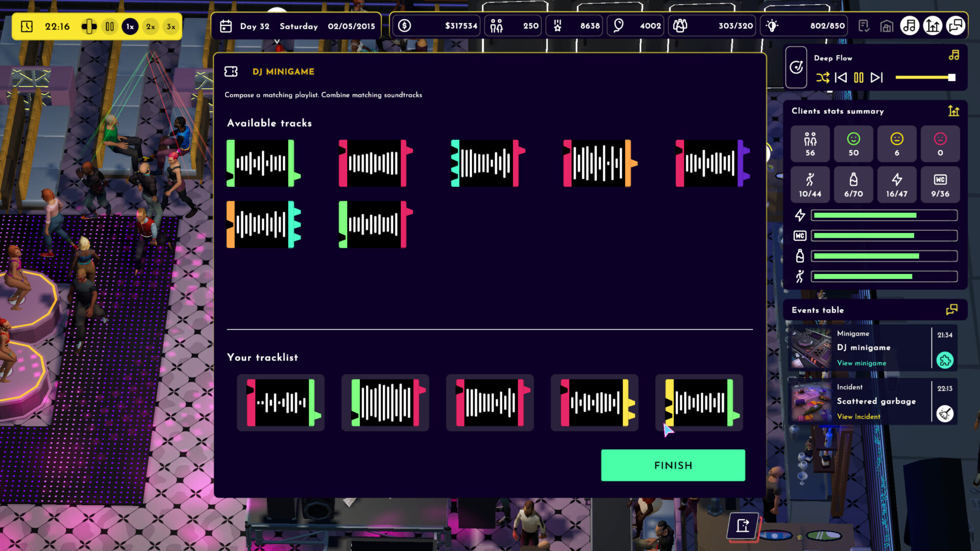Select 1x game speed

coord(130,27)
